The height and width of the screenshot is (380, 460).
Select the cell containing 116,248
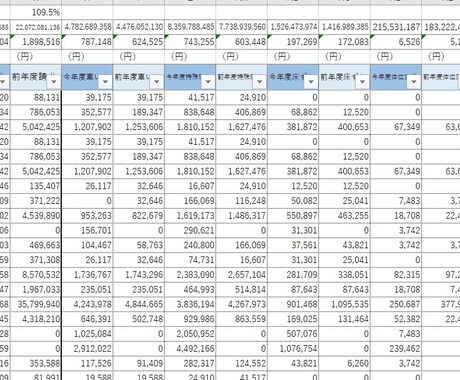click(x=242, y=201)
